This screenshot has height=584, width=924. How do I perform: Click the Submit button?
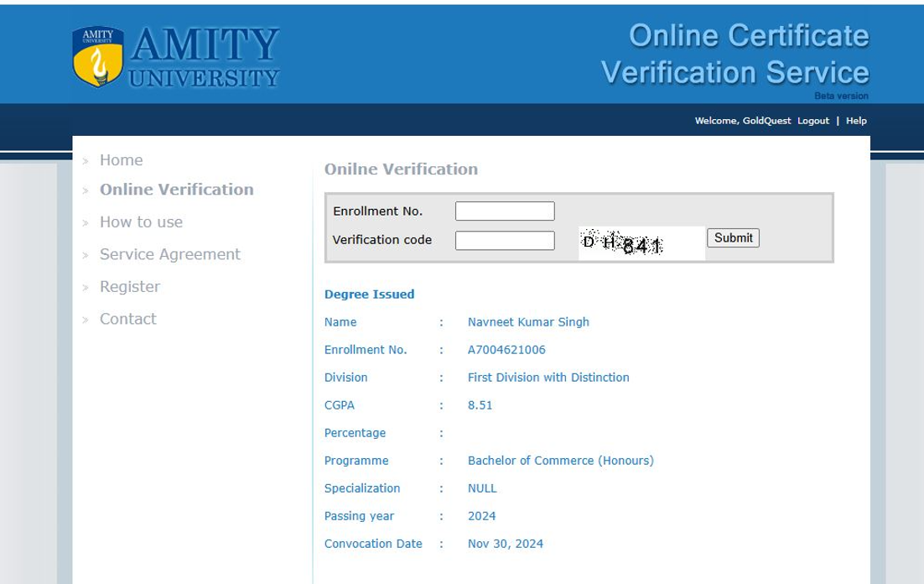[733, 237]
